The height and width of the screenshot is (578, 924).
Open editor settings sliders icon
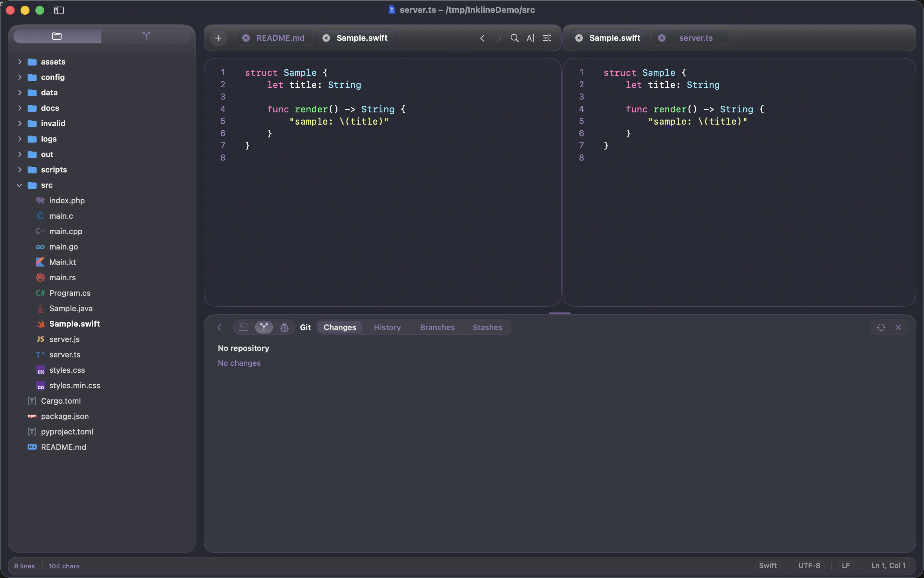pos(547,38)
